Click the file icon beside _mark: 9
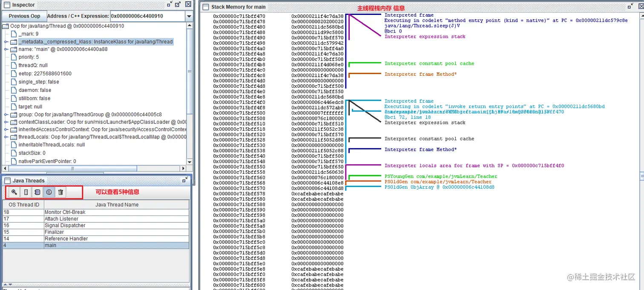 [14, 34]
